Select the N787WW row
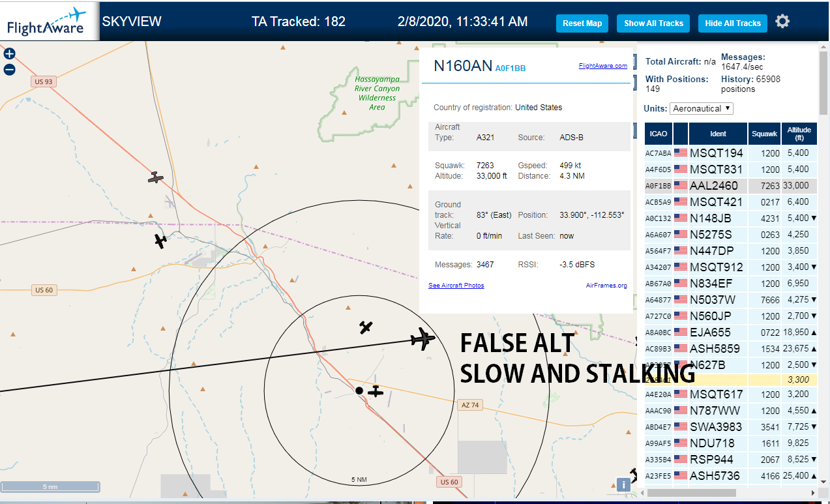This screenshot has width=830, height=504. pos(731,411)
